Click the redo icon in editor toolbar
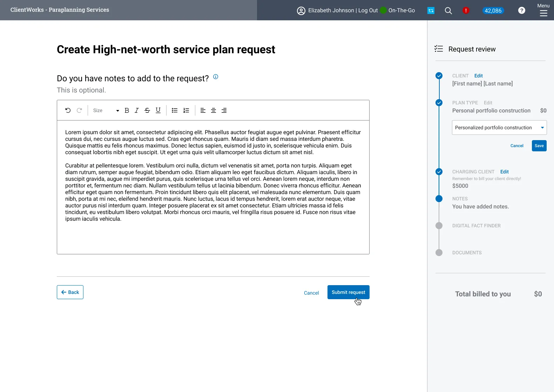Image resolution: width=554 pixels, height=392 pixels. (79, 110)
